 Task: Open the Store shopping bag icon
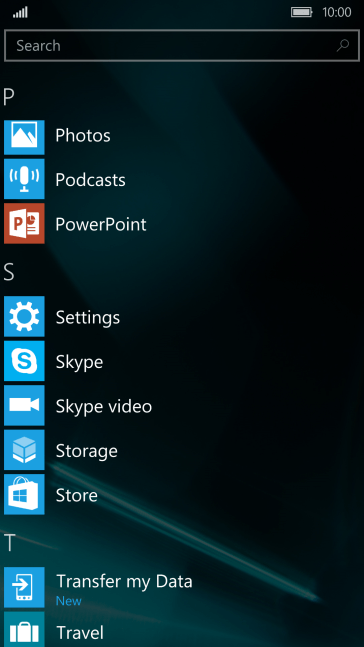click(x=24, y=494)
